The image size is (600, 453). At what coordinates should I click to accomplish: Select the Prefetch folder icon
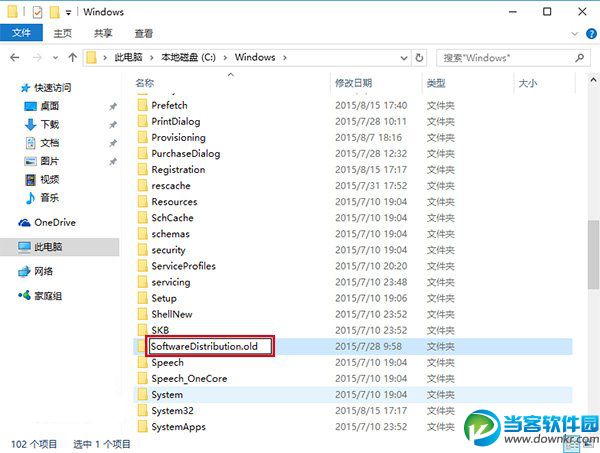point(142,105)
